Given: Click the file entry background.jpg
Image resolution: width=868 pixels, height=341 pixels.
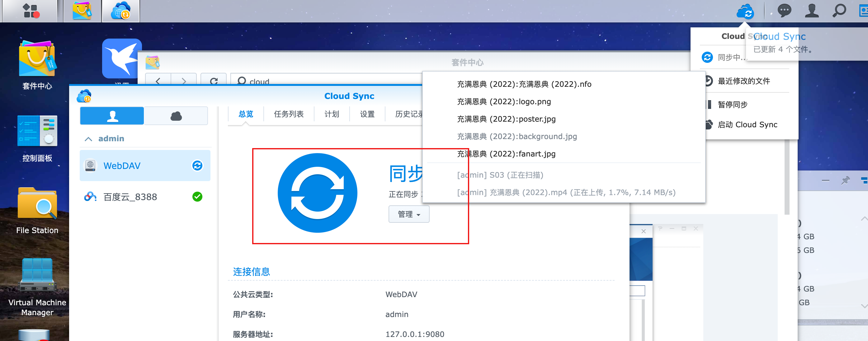Looking at the screenshot, I should point(517,136).
